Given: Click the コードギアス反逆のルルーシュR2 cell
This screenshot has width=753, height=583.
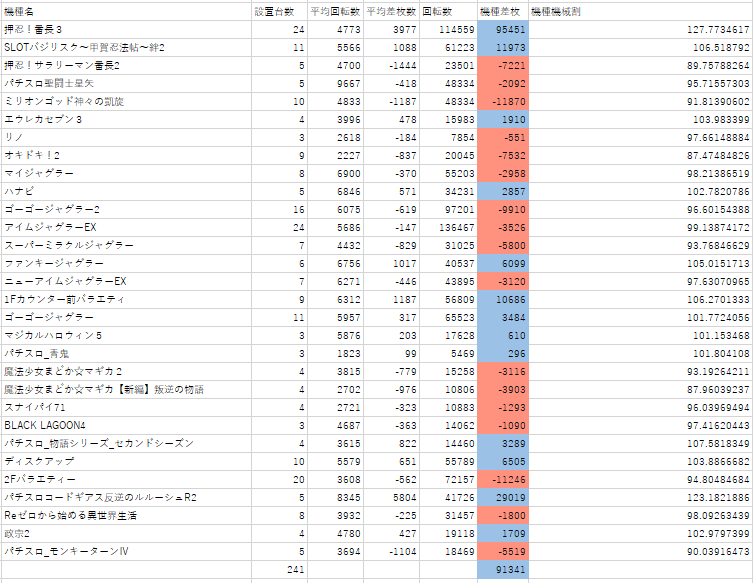Looking at the screenshot, I should click(x=126, y=498).
